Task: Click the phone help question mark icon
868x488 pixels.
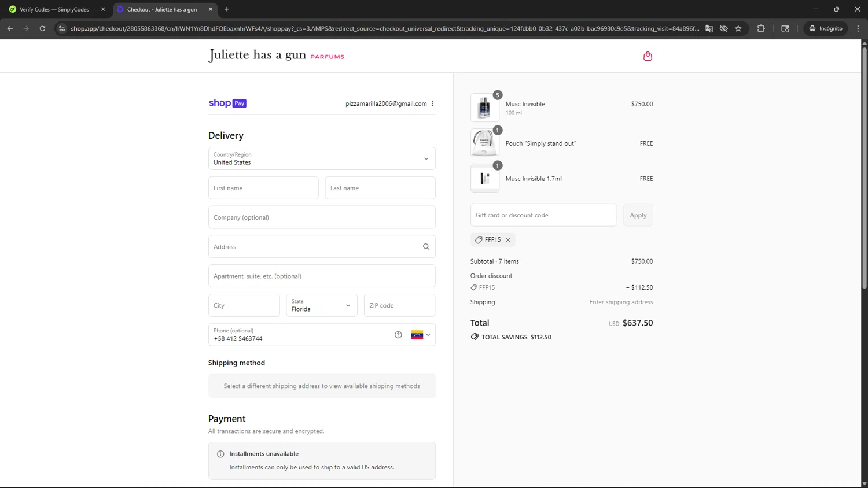Action: click(x=398, y=335)
